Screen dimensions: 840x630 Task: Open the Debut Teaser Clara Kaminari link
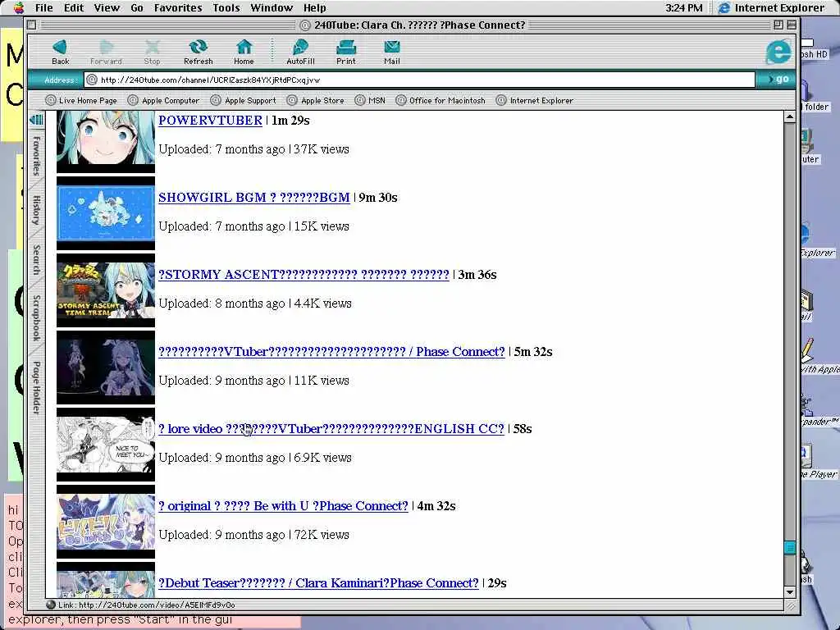(x=318, y=583)
